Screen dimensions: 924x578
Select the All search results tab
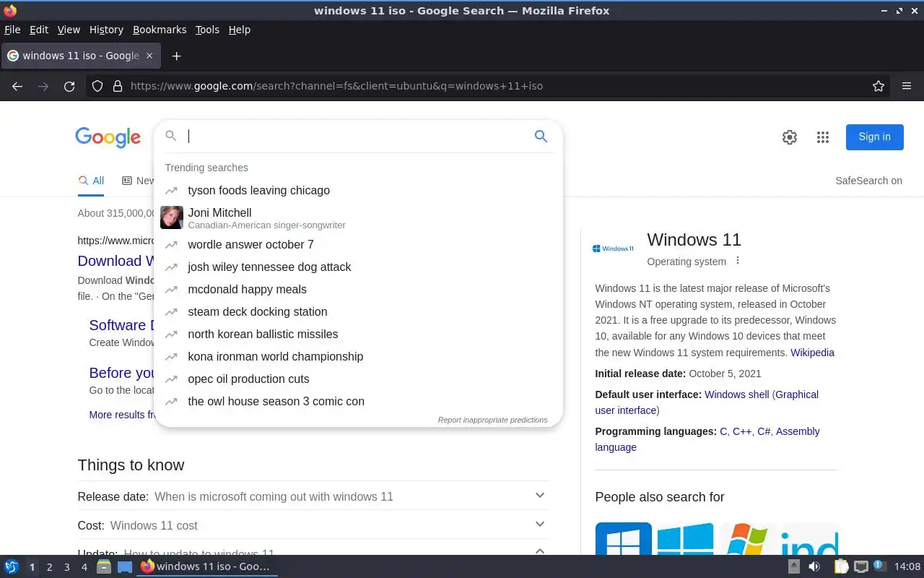91,181
